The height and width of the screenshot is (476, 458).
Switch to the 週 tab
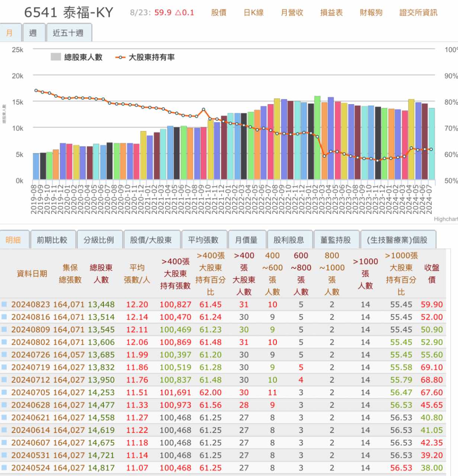[x=33, y=33]
